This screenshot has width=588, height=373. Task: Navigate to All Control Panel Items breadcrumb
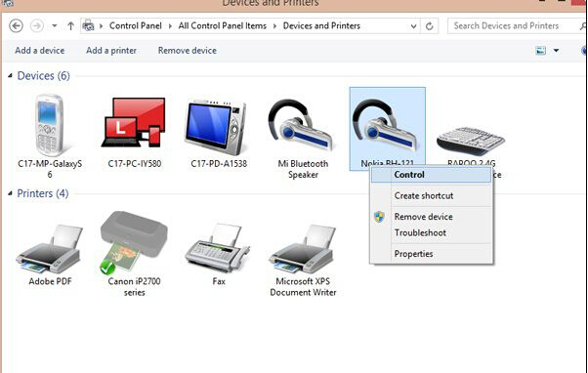point(223,25)
